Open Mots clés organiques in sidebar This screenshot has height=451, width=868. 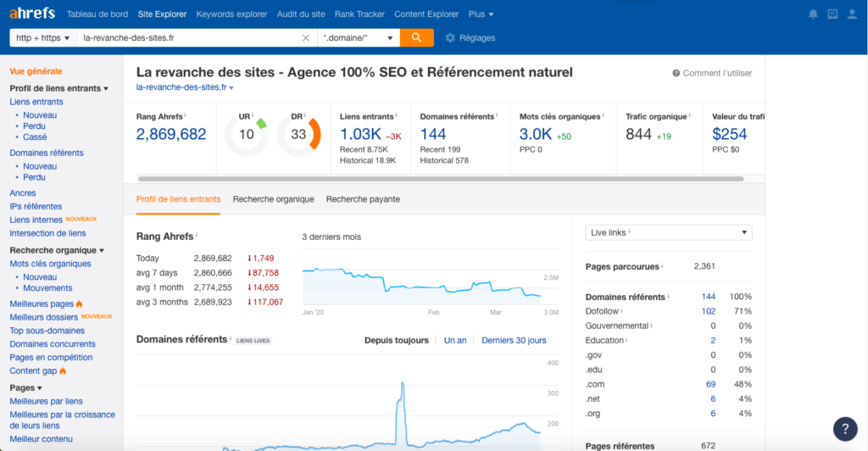click(50, 264)
